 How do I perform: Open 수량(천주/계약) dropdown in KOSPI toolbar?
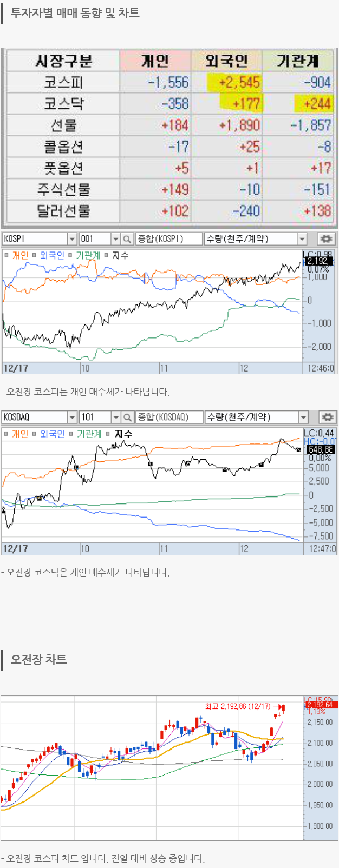tap(302, 239)
